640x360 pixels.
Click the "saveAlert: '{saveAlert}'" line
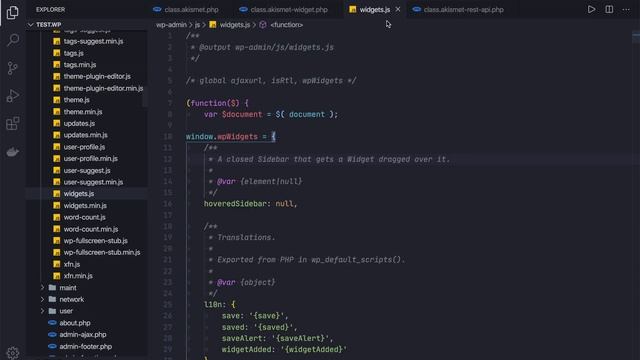pyautogui.click(x=278, y=338)
